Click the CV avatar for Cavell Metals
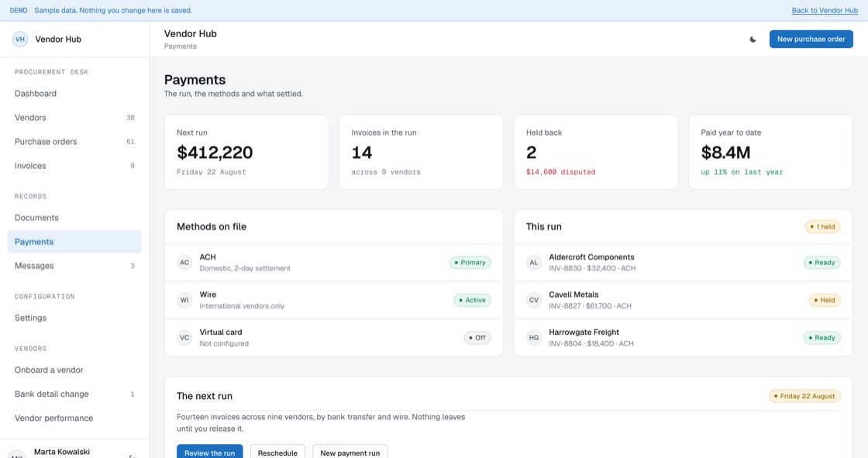Image resolution: width=868 pixels, height=458 pixels. (534, 300)
